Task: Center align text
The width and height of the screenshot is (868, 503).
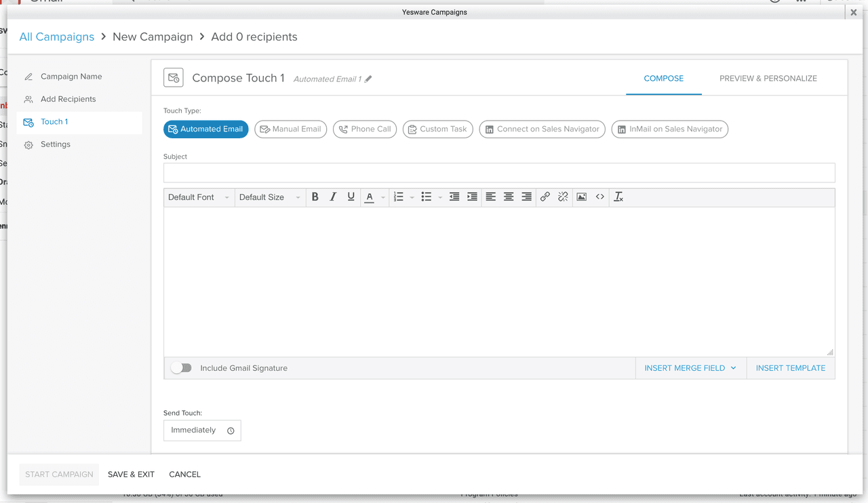Action: pos(509,197)
